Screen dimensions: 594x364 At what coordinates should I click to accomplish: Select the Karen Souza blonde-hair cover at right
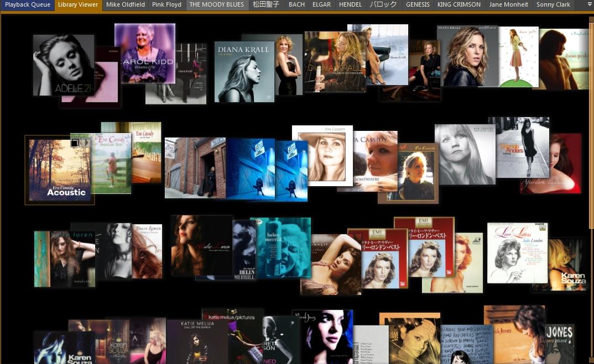pos(567,265)
